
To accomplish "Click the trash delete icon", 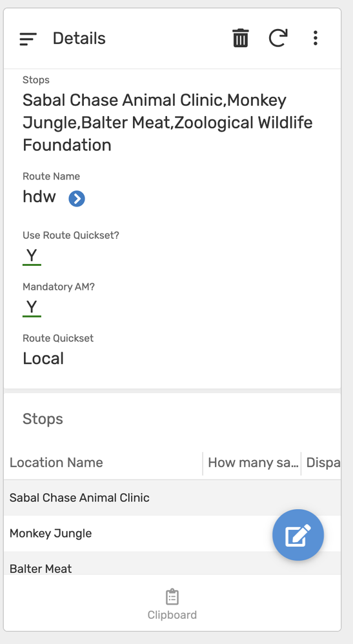I will 241,38.
